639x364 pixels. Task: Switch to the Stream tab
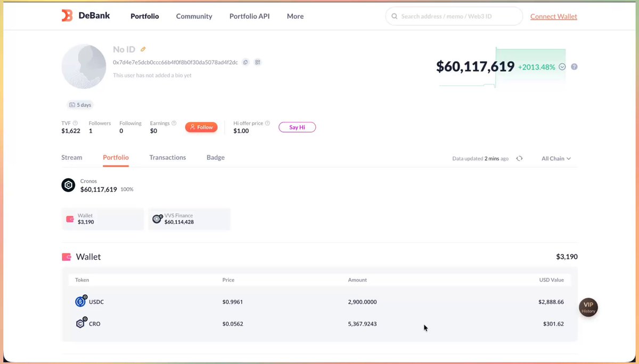[72, 158]
